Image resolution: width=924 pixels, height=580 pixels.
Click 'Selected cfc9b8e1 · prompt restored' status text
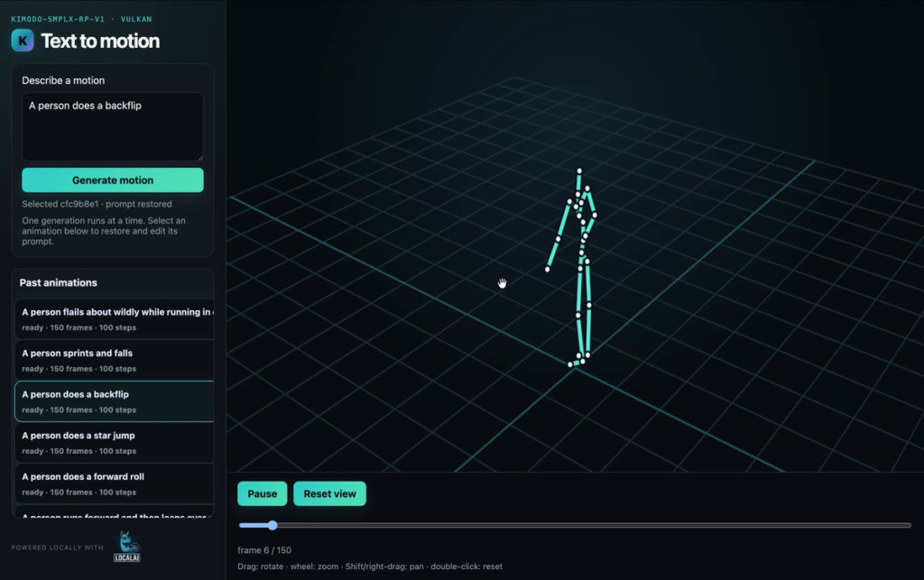point(97,204)
